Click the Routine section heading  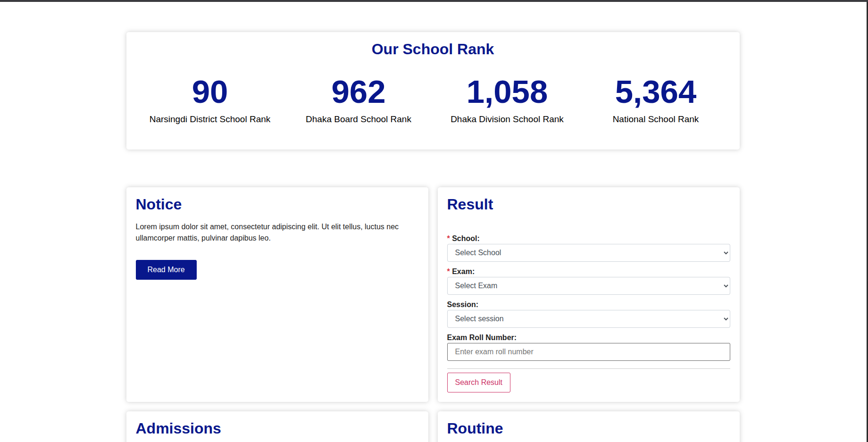[x=475, y=428]
